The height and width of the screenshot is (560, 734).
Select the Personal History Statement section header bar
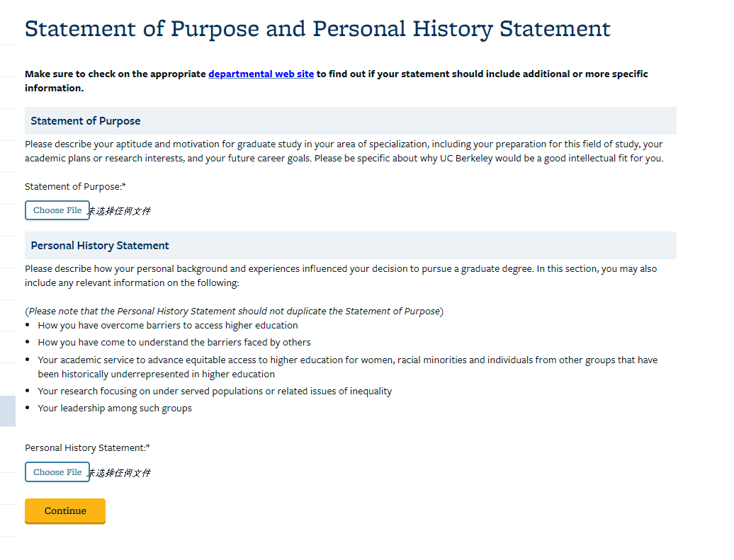coord(350,246)
